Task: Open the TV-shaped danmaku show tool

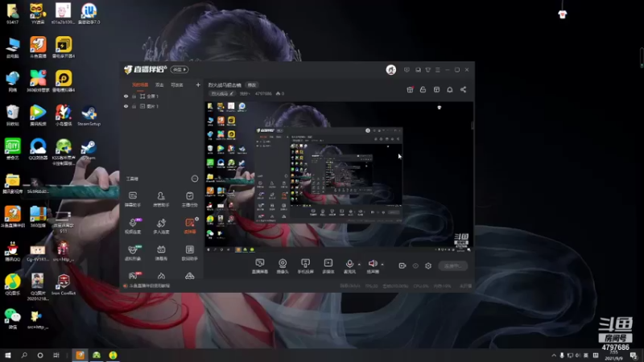Action: 161,253
